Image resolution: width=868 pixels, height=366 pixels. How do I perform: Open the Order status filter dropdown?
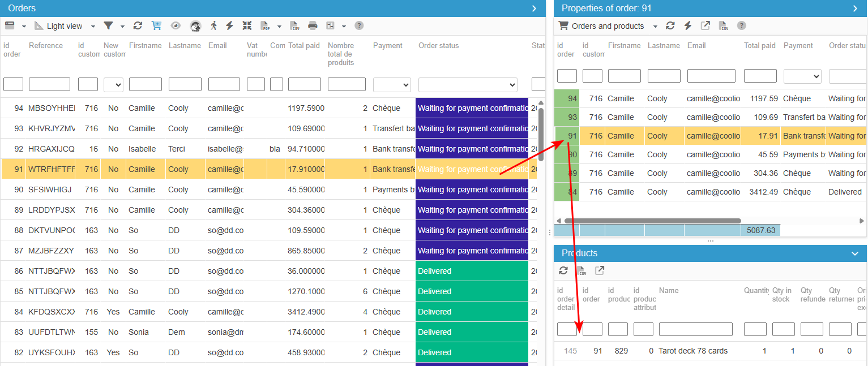coord(468,85)
